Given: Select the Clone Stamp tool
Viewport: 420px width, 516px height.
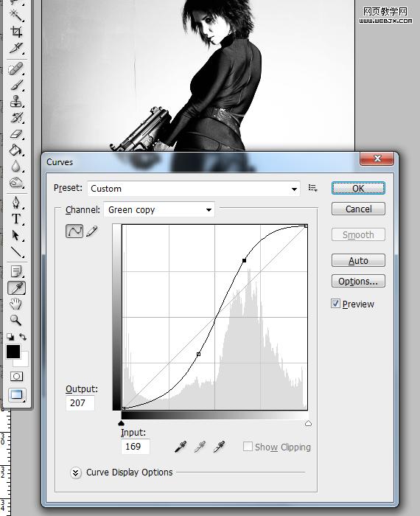Looking at the screenshot, I should coord(15,101).
